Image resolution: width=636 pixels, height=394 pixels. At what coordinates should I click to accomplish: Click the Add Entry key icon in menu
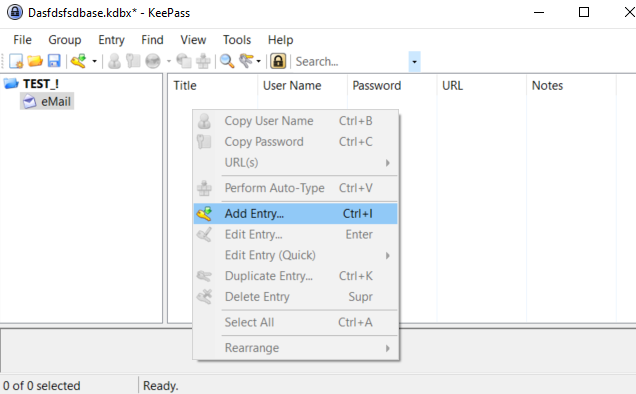tap(204, 214)
